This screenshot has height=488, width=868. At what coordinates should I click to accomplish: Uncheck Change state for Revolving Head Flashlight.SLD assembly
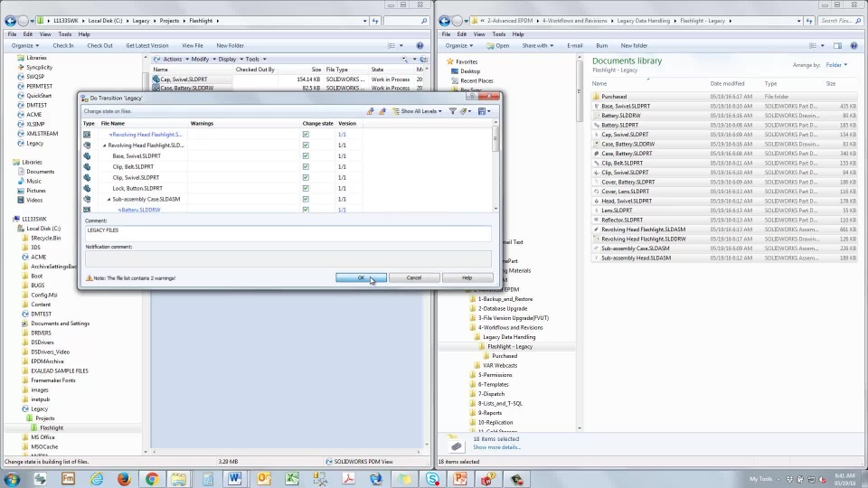[x=306, y=145]
